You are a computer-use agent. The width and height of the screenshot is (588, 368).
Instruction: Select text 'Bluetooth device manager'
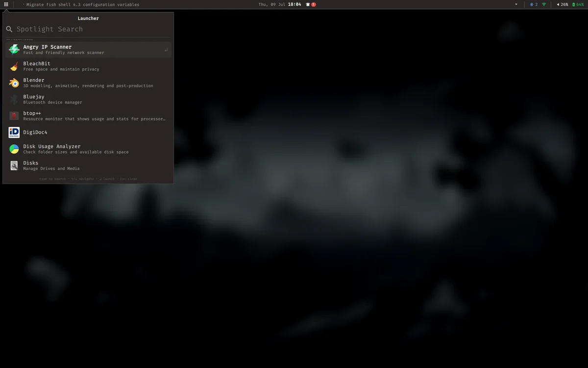53,103
